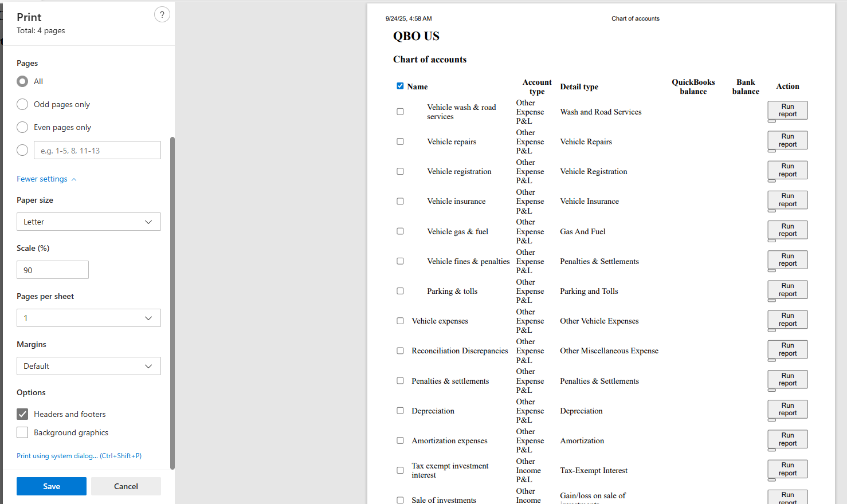The width and height of the screenshot is (847, 504).
Task: Uncheck Headers and footers option
Action: [22, 414]
